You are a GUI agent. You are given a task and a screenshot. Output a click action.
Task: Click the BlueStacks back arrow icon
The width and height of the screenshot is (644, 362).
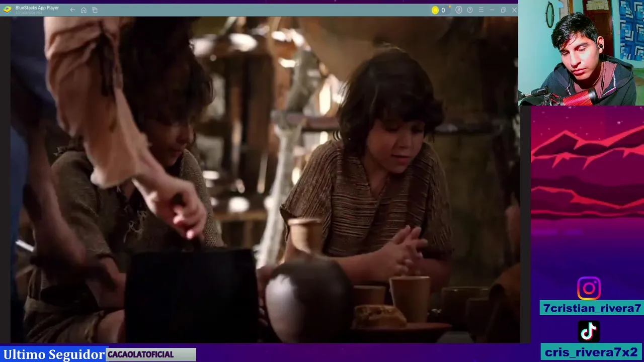72,10
